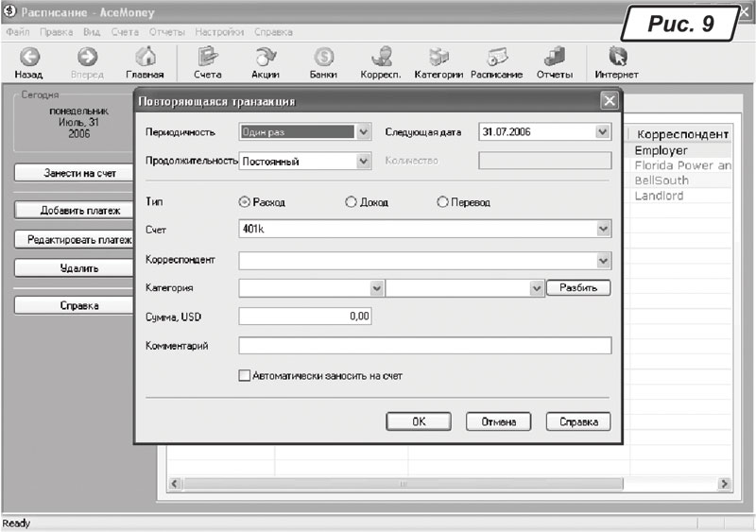The image size is (756, 532).
Task: Open Отчеты reports toolbar icon
Action: coord(554,62)
